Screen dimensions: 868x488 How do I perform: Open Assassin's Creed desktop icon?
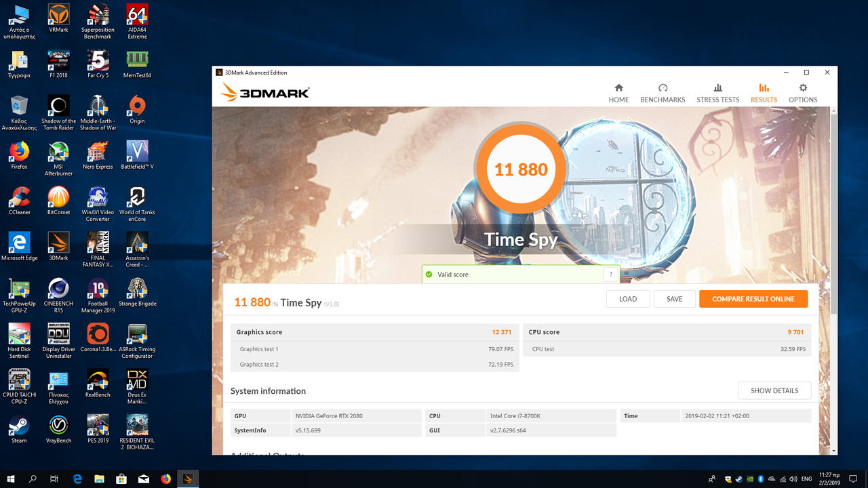(138, 249)
